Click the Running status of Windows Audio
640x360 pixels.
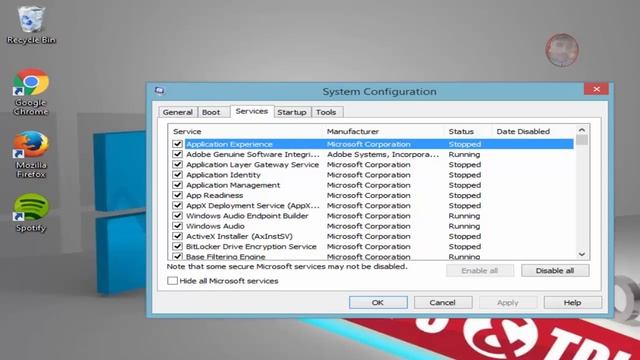point(464,226)
